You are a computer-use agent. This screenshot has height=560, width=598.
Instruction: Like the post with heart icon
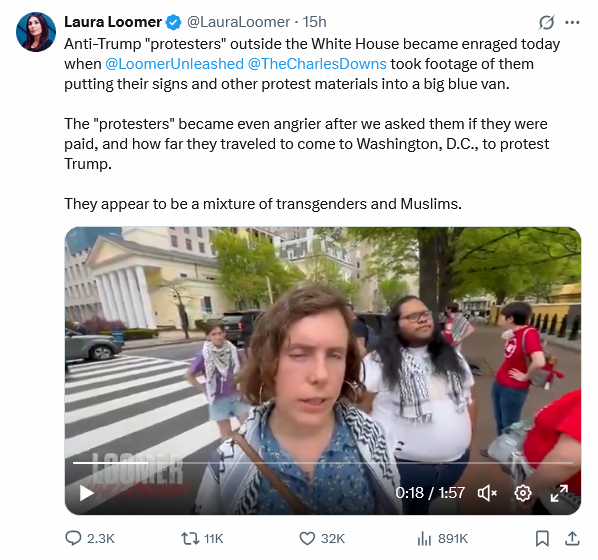point(307,538)
